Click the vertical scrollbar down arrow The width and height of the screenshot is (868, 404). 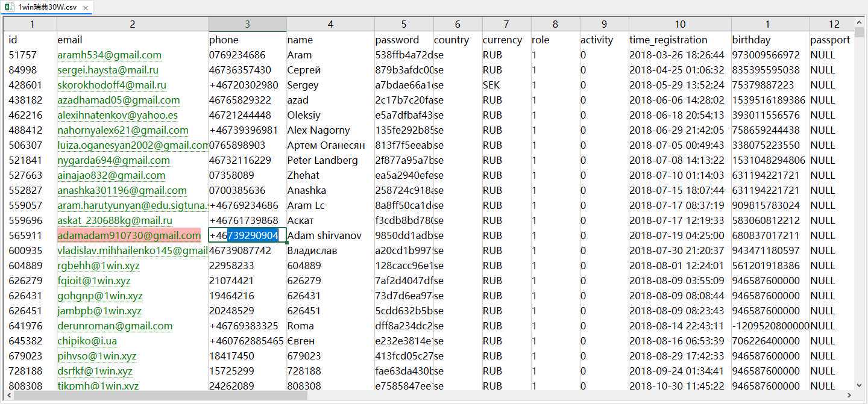tap(860, 385)
